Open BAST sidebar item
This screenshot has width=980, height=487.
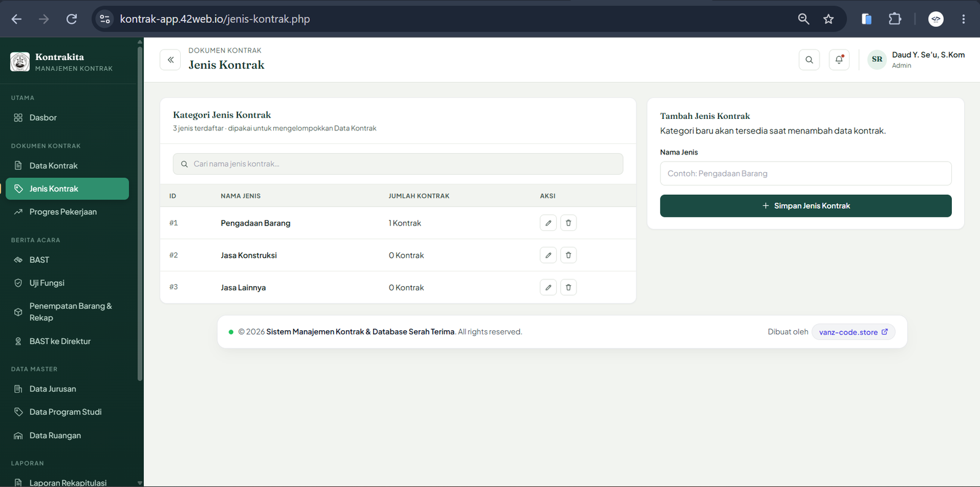click(67, 260)
